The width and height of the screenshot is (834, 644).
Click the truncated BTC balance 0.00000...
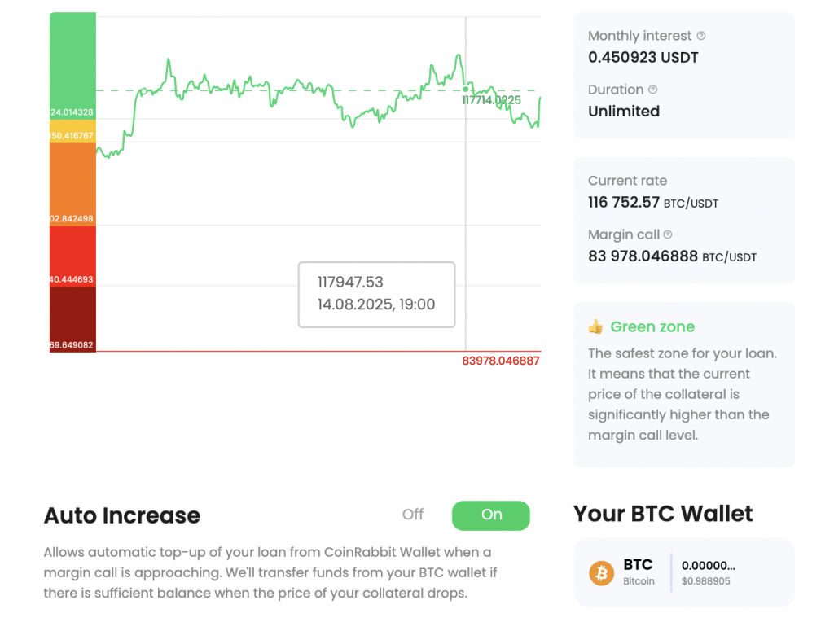coord(708,565)
